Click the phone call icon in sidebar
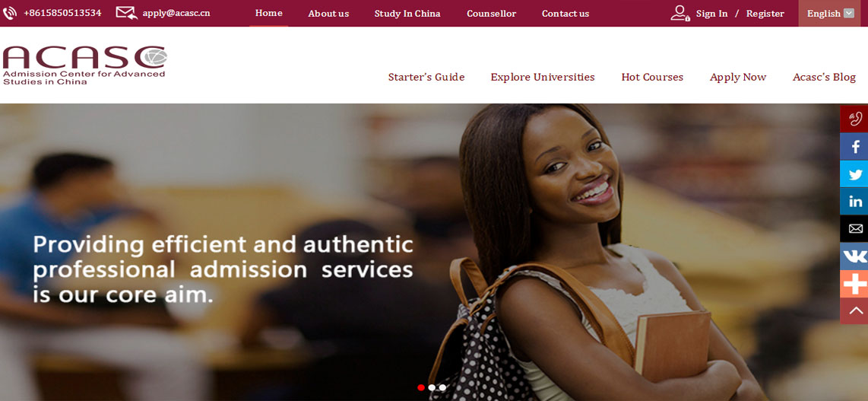The width and height of the screenshot is (868, 401). [x=854, y=119]
